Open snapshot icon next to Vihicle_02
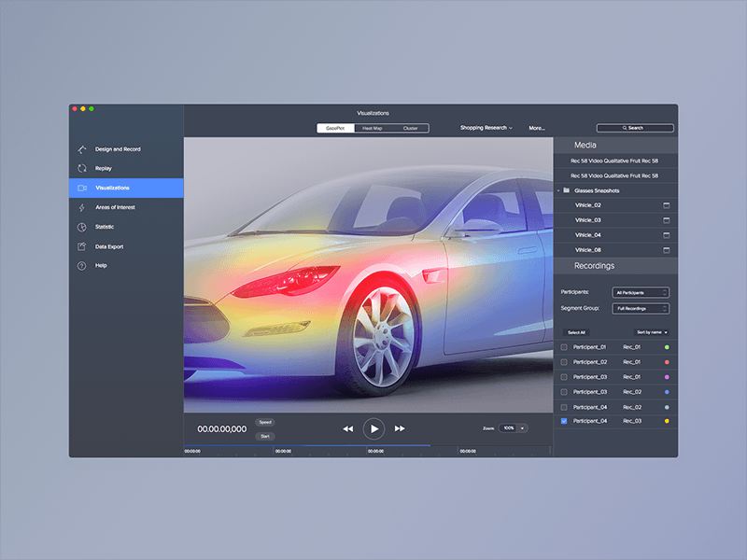747x560 pixels. click(667, 204)
